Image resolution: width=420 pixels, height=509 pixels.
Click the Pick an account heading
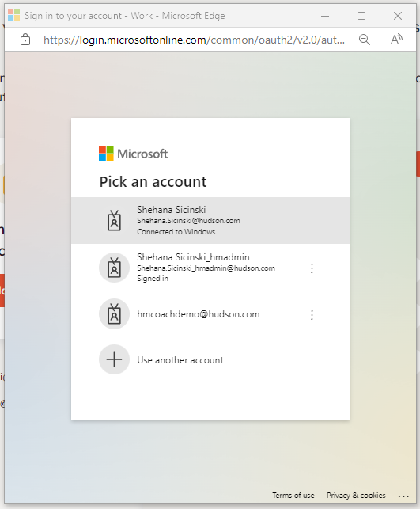coord(153,182)
